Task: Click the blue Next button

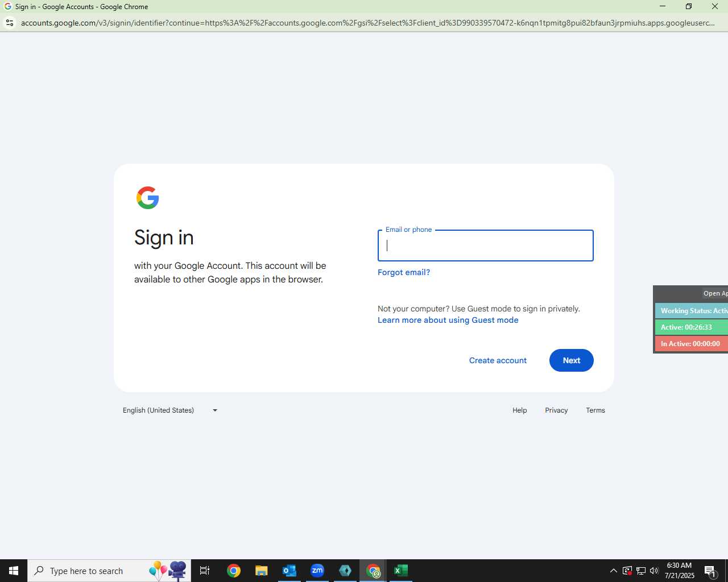Action: click(572, 360)
